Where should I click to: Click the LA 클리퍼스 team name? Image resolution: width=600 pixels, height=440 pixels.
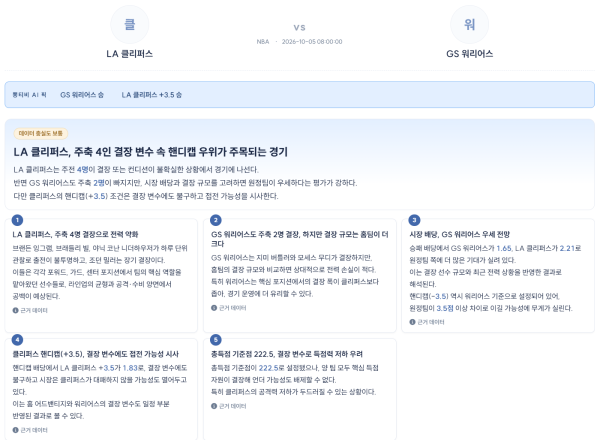point(129,54)
